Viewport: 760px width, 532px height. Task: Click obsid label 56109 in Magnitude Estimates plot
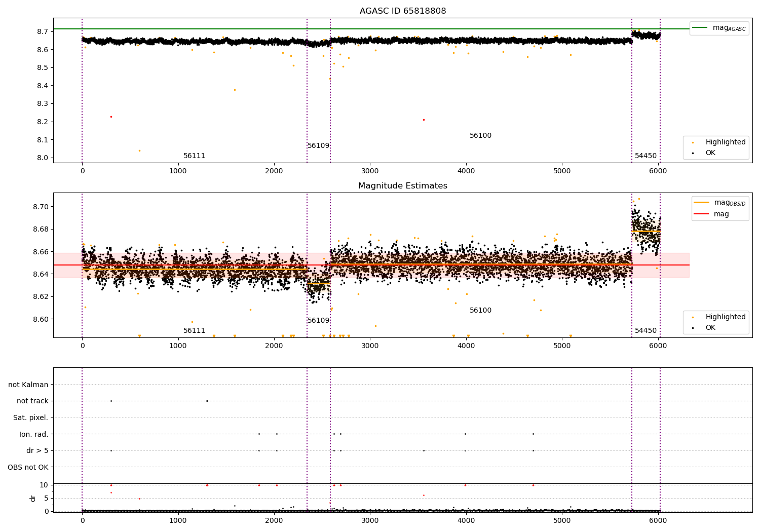coord(319,321)
